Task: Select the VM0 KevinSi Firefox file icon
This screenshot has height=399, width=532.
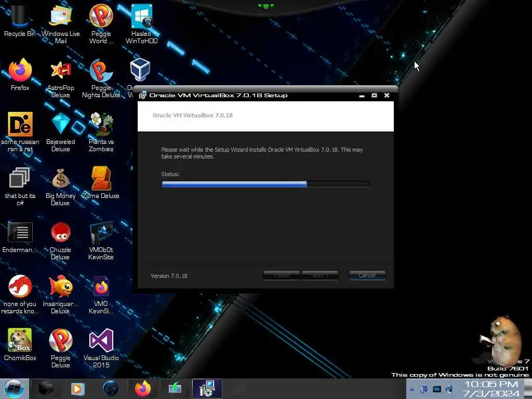Action: click(101, 294)
